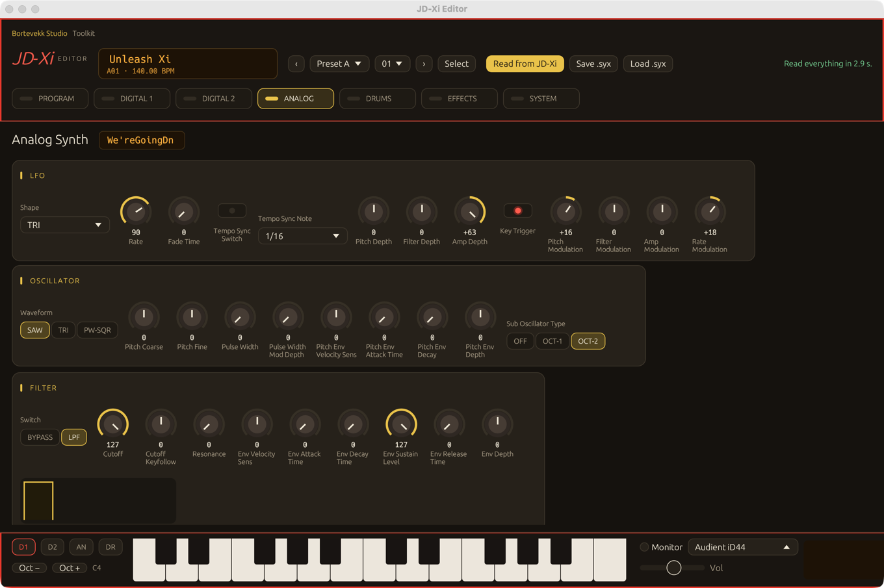Select the SAW waveform
The height and width of the screenshot is (588, 884).
point(35,330)
